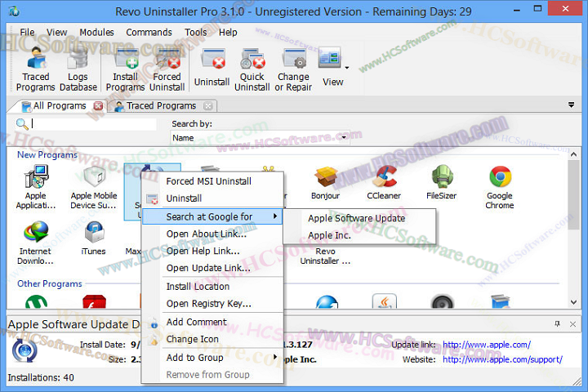Click the scrollbar down arrow
Screen dimensions: 588x392
coord(573,302)
